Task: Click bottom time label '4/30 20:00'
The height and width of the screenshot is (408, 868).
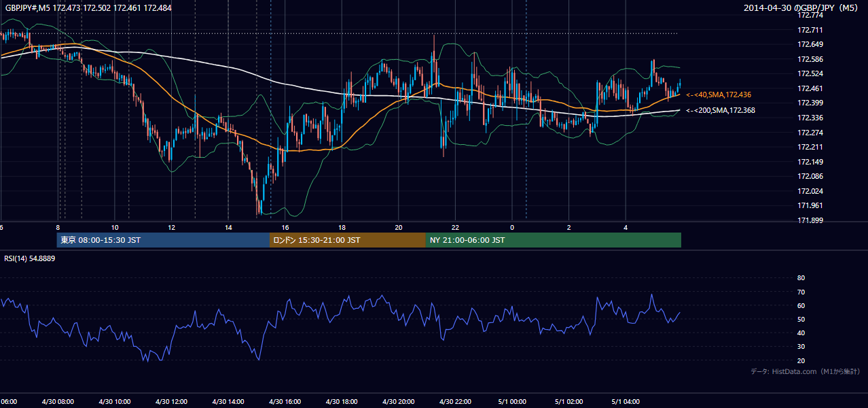Action: pos(398,402)
